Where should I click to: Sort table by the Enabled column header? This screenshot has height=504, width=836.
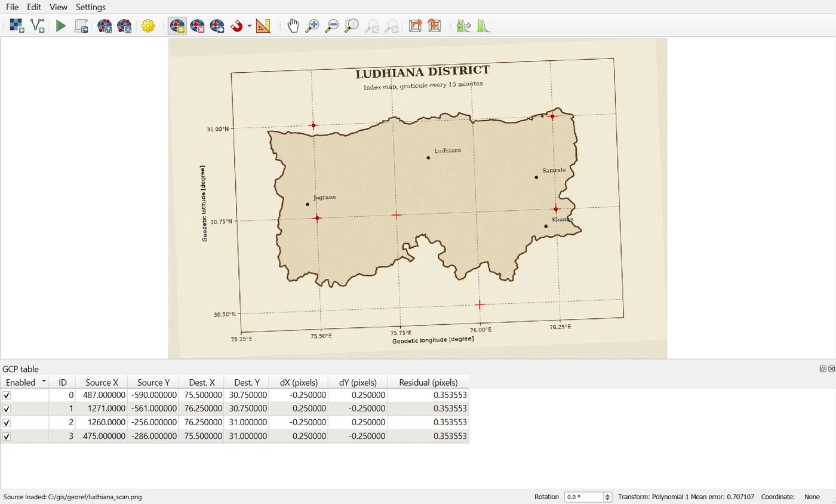pyautogui.click(x=24, y=382)
